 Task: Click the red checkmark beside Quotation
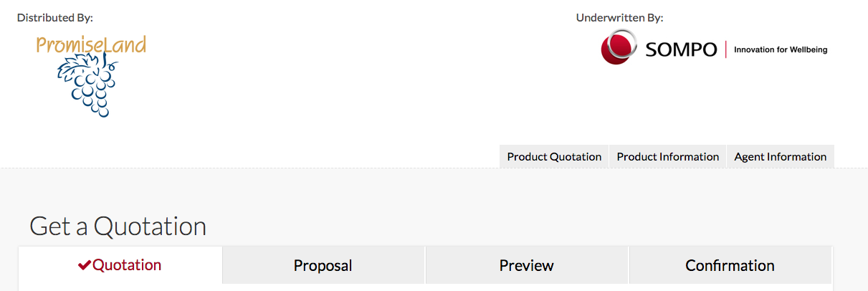click(x=85, y=265)
